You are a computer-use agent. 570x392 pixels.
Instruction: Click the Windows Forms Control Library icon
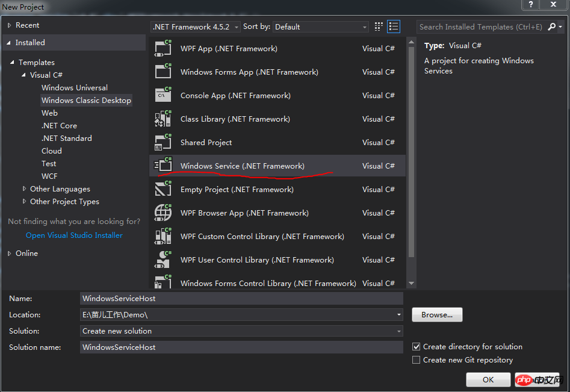(163, 282)
